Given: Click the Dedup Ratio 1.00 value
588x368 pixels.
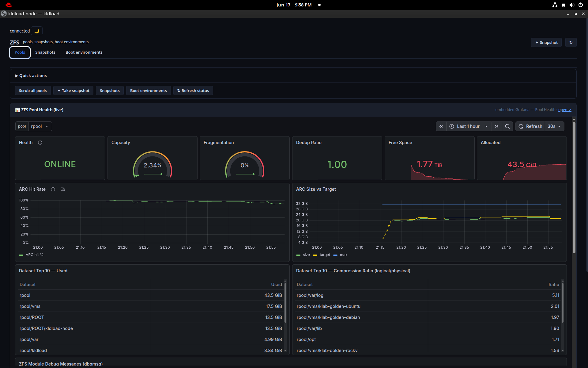Looking at the screenshot, I should pyautogui.click(x=337, y=165).
